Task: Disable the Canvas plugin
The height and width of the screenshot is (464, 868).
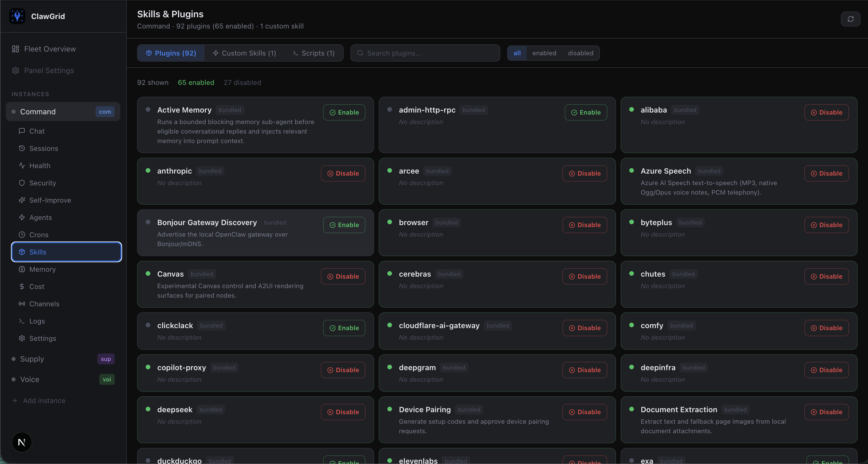Action: pos(343,276)
